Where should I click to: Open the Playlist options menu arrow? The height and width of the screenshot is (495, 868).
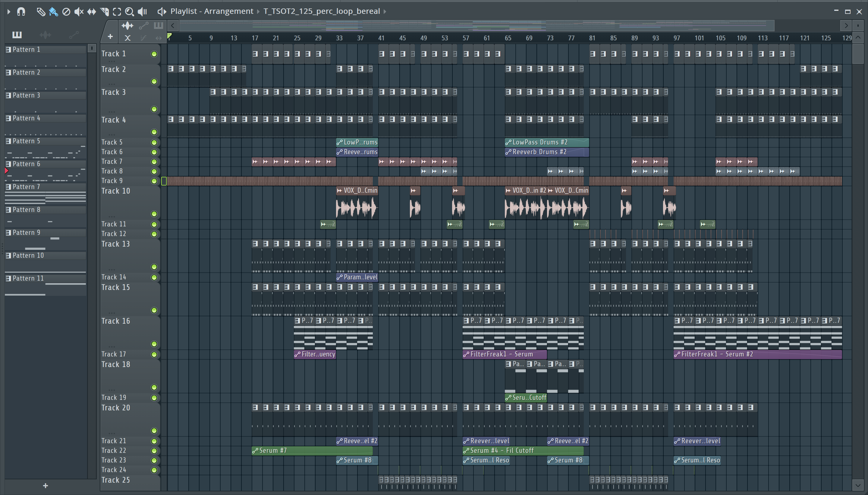point(9,12)
